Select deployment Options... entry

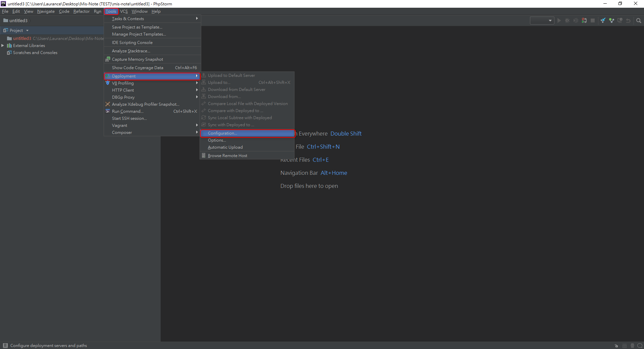[x=247, y=140]
